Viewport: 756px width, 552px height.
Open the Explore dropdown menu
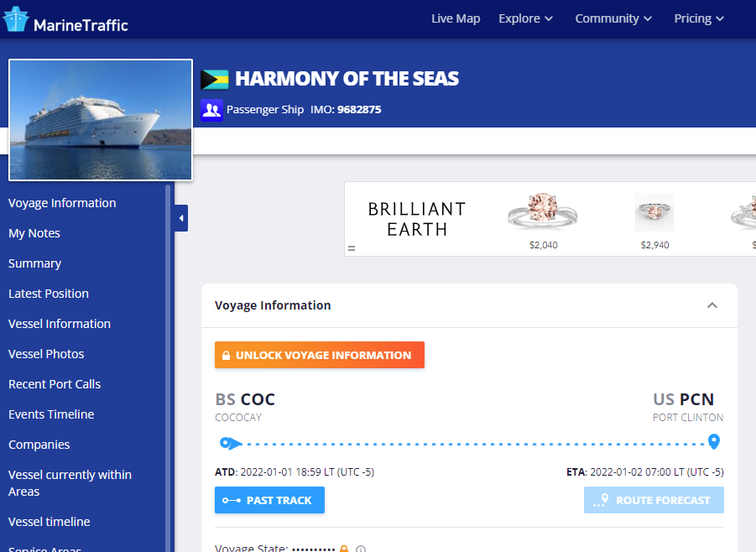525,18
